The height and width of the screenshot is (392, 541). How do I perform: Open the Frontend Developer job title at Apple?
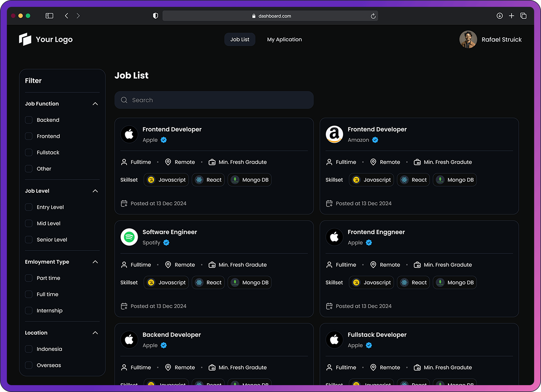coord(172,129)
